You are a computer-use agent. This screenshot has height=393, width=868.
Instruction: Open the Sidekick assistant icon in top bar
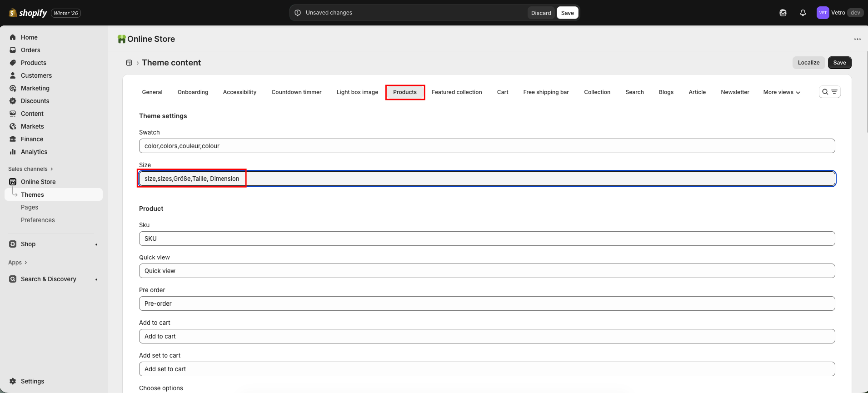coord(783,13)
